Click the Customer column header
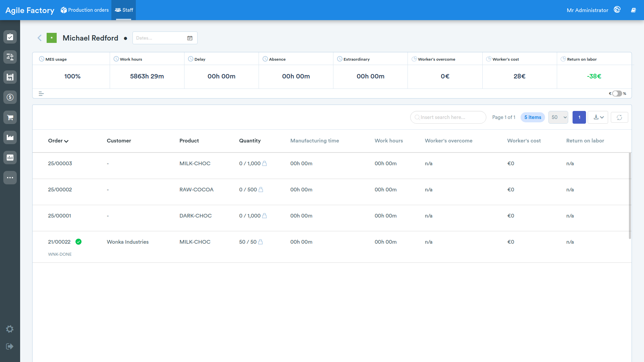Screen dimensions: 644x362 click(x=119, y=141)
